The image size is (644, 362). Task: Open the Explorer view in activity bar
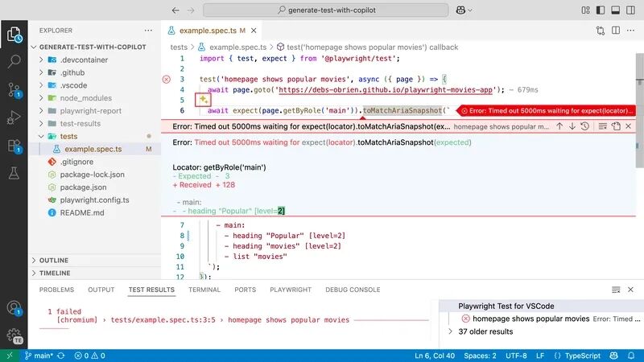pos(14,35)
